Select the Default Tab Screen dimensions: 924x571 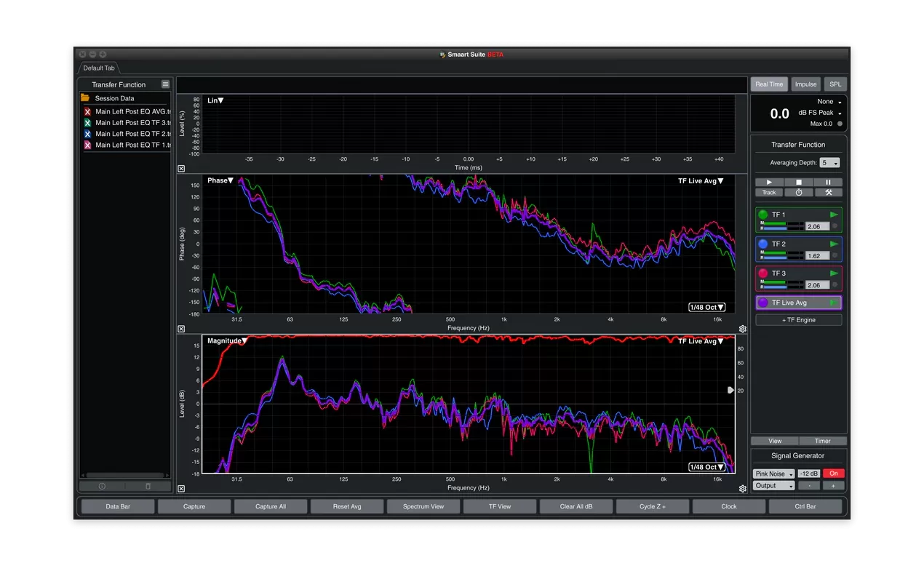pos(98,68)
